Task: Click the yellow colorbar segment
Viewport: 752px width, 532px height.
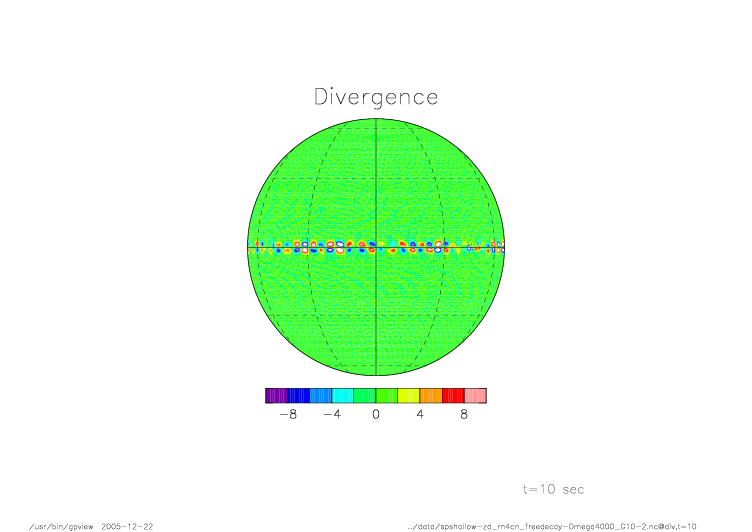Action: (408, 396)
